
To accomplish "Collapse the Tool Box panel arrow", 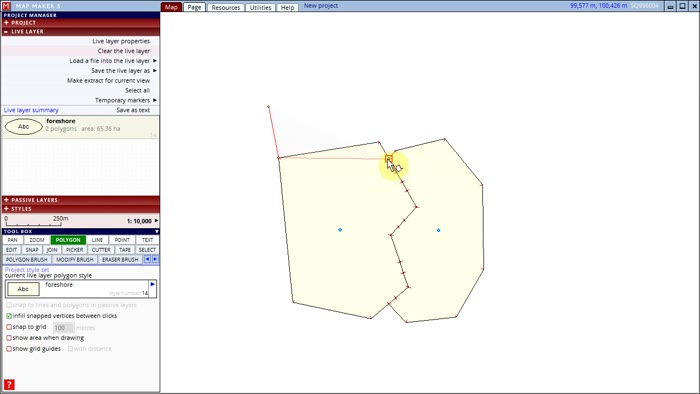I will click(x=156, y=231).
